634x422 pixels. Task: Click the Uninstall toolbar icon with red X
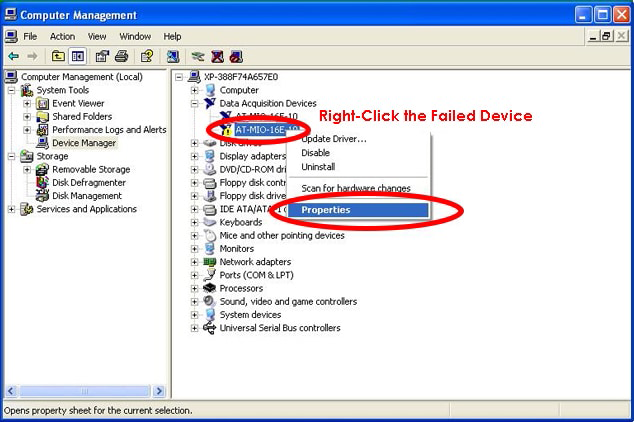tap(217, 56)
